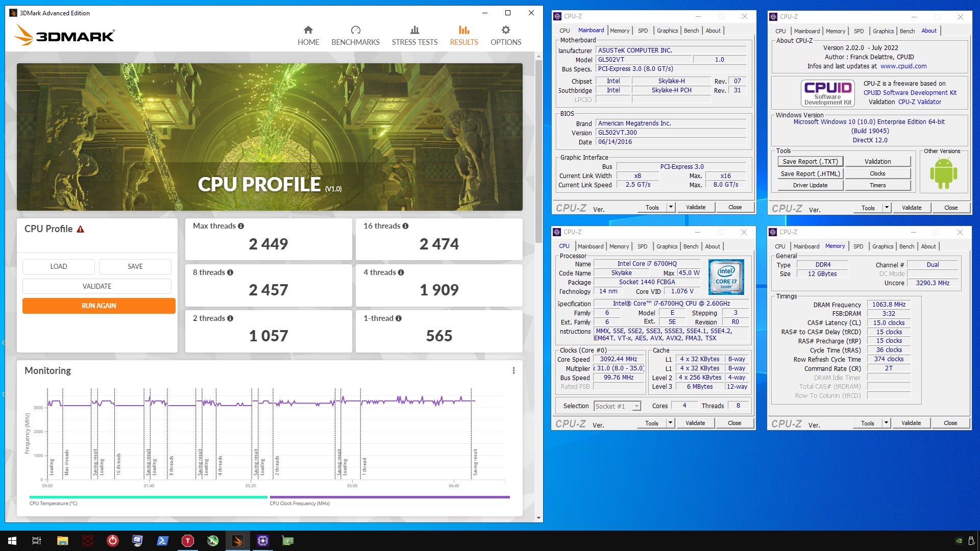This screenshot has width=980, height=551.
Task: Show info for 8 threads score
Action: [230, 272]
